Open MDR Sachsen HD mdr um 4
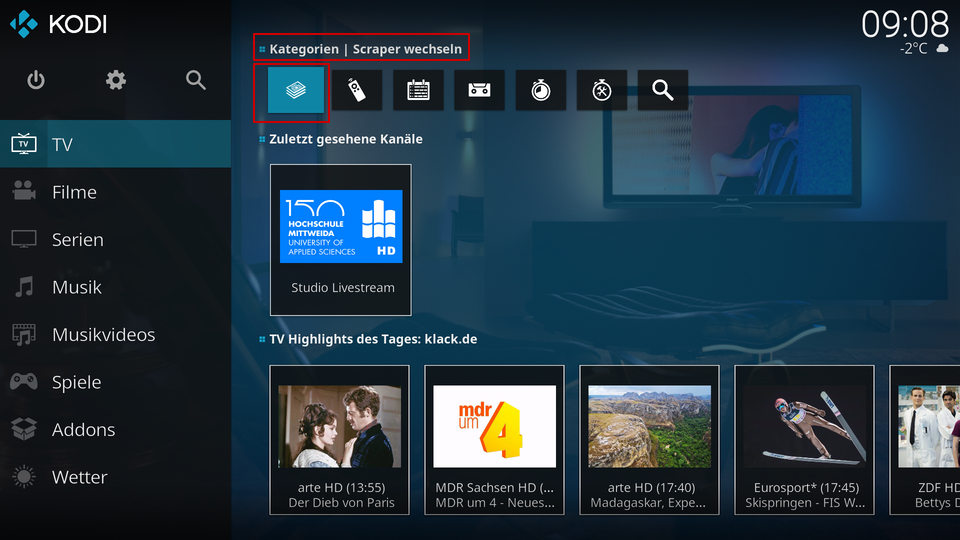Screen dimensions: 960x540 coord(495,440)
